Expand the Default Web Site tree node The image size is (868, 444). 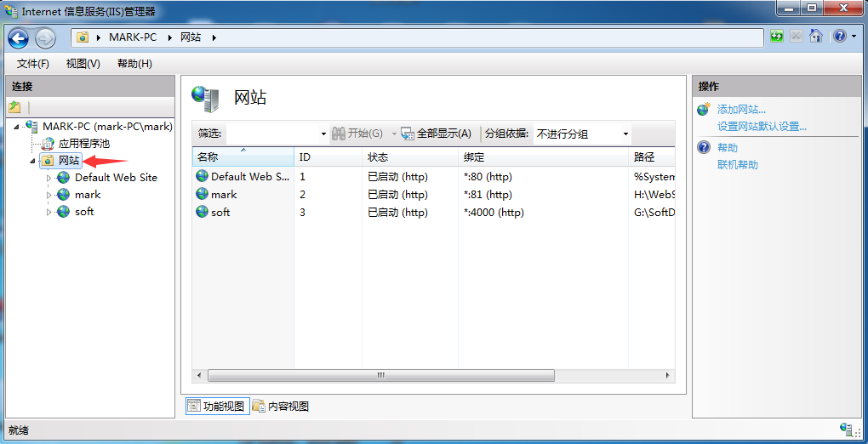click(x=49, y=178)
